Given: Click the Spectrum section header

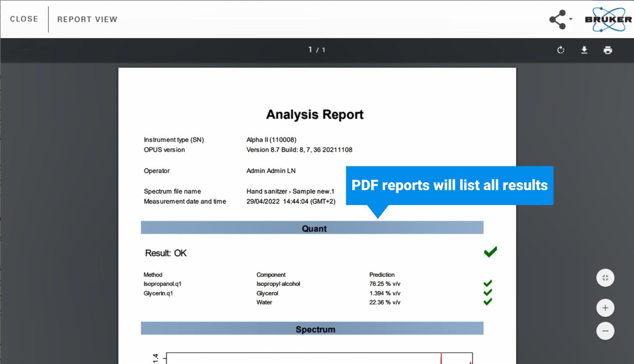Looking at the screenshot, I should click(x=312, y=329).
